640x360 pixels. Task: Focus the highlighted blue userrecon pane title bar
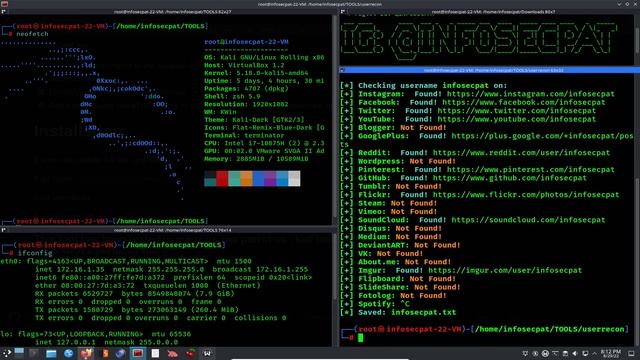pyautogui.click(x=489, y=70)
